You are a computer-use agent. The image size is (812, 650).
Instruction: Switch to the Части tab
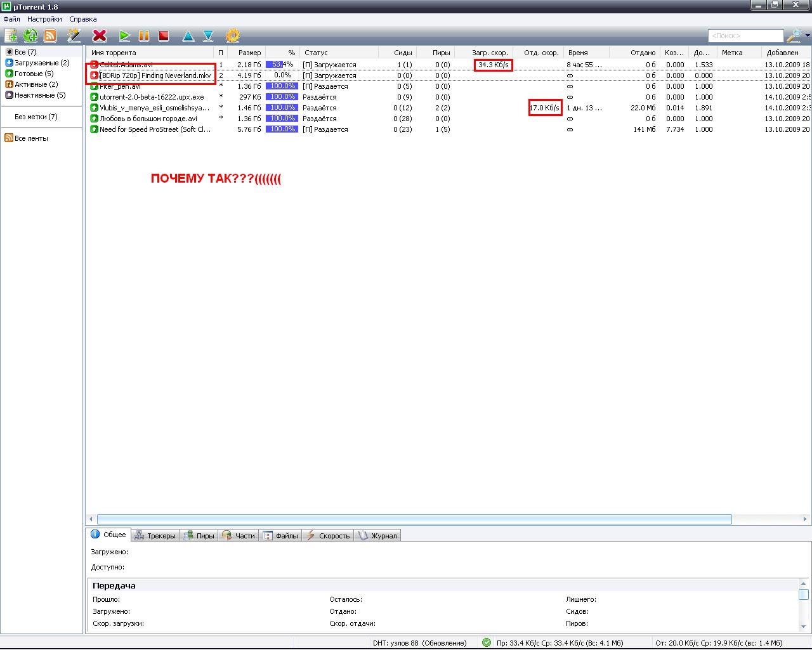click(239, 536)
